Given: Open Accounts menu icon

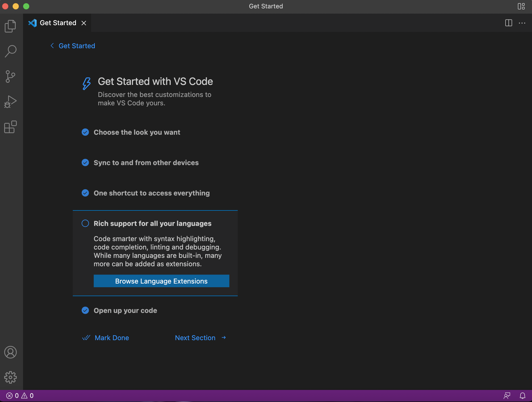Looking at the screenshot, I should 10,352.
